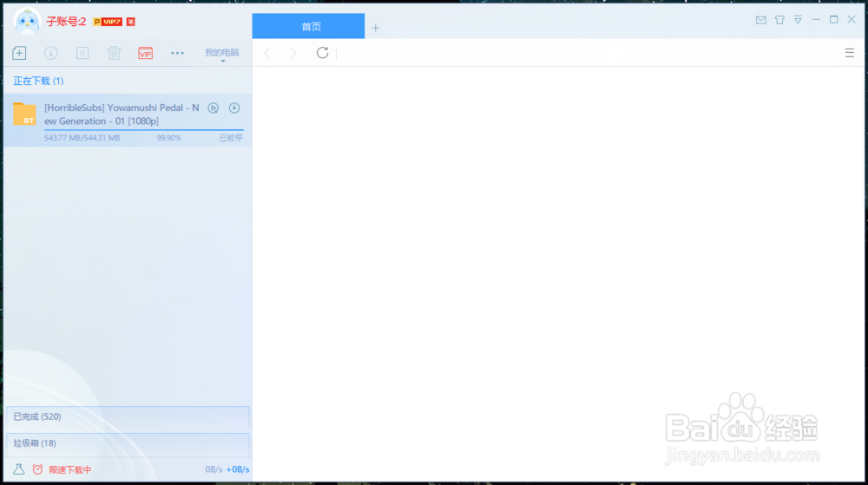Select the HorribleSubs Yowamushi Pedal download task
This screenshot has height=485, width=868.
[128, 120]
